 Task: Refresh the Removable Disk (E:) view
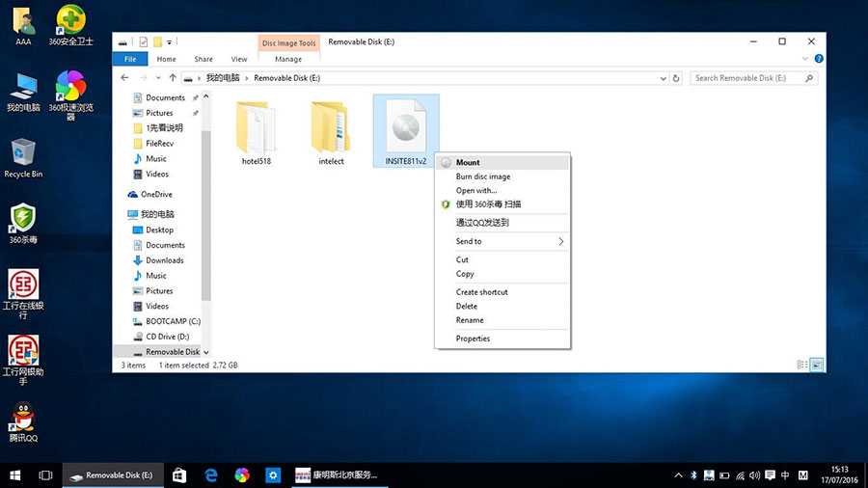tap(676, 78)
